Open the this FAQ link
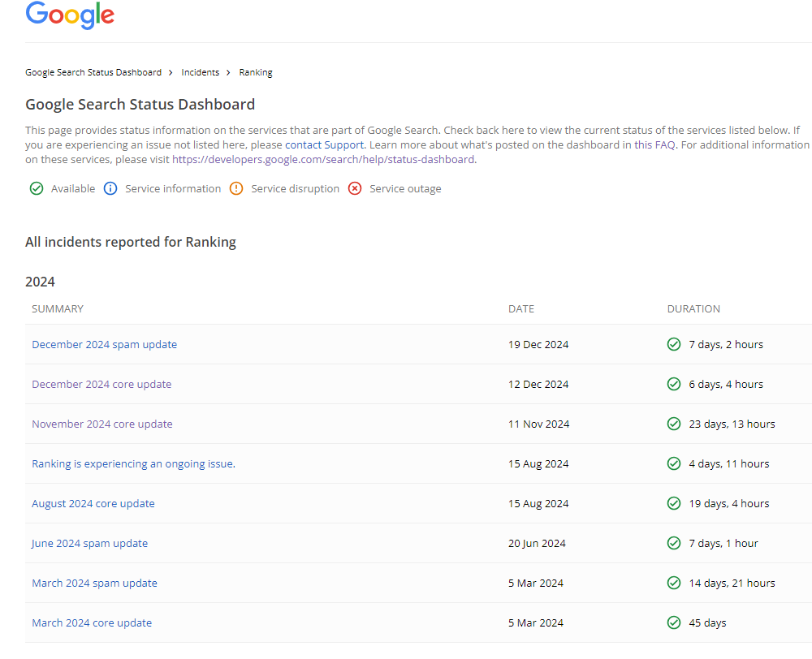The image size is (812, 659). (x=655, y=145)
